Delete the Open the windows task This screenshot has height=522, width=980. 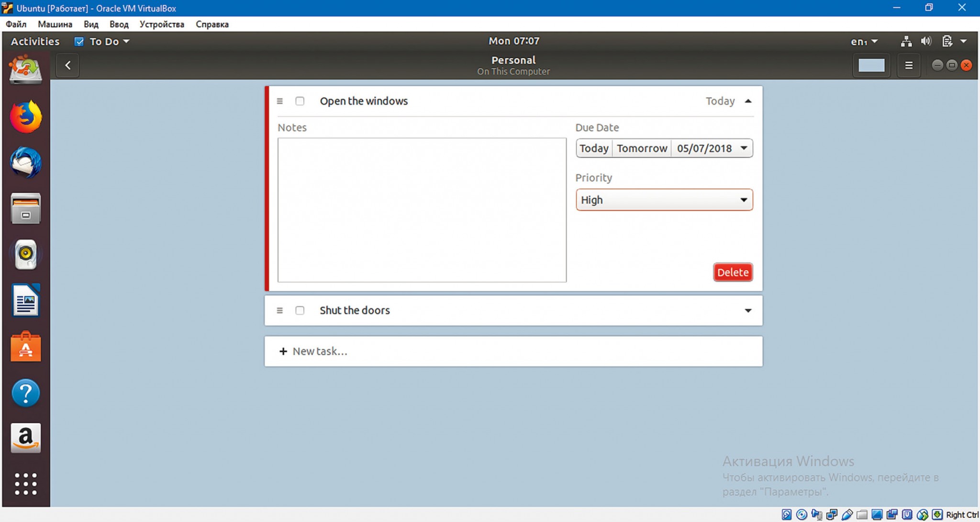(x=732, y=272)
